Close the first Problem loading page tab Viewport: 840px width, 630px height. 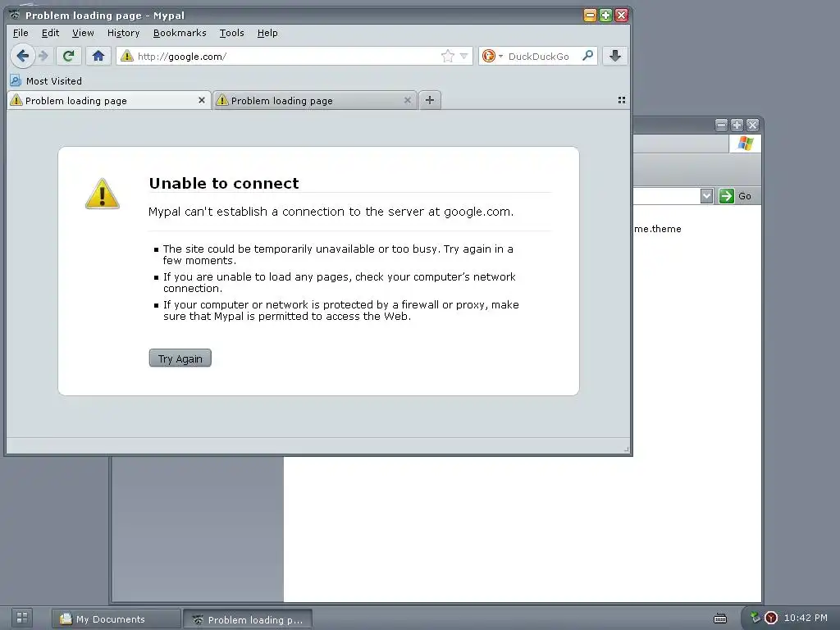coord(202,100)
